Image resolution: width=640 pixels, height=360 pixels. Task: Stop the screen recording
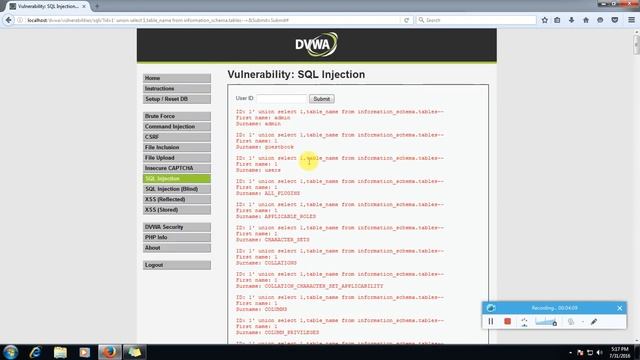coord(507,322)
